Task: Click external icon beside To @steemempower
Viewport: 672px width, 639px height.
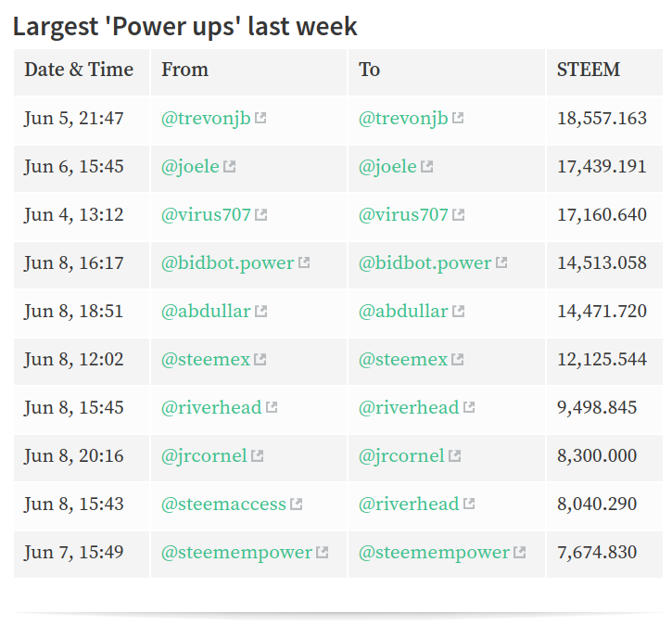Action: (519, 553)
